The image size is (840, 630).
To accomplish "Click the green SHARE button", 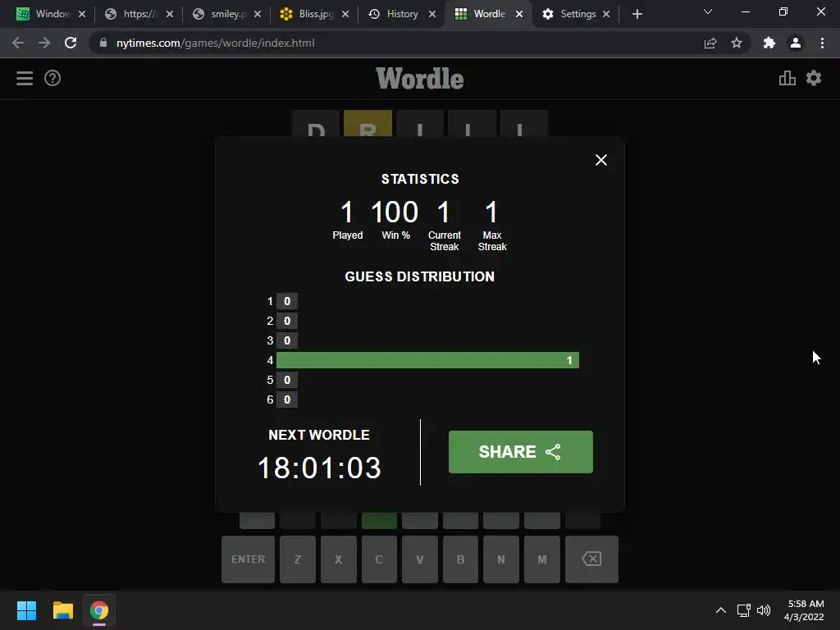I will [521, 452].
